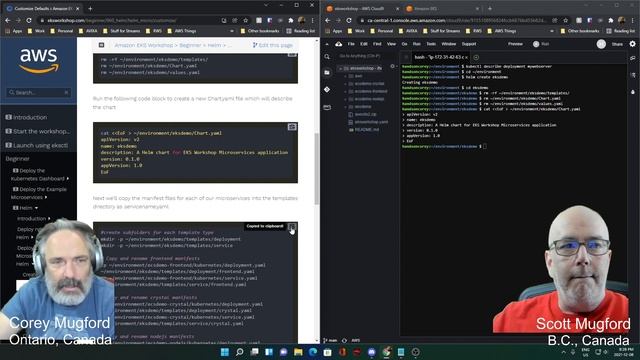This screenshot has width=640, height=360.
Task: Open the user avatar in Cloud9 toolbar
Action: (601, 44)
